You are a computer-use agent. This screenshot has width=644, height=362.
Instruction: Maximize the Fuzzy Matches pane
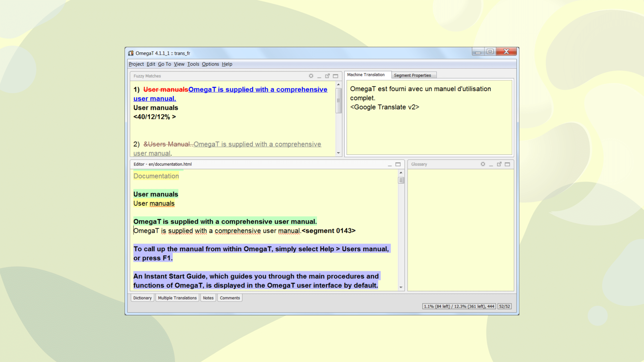tap(336, 76)
